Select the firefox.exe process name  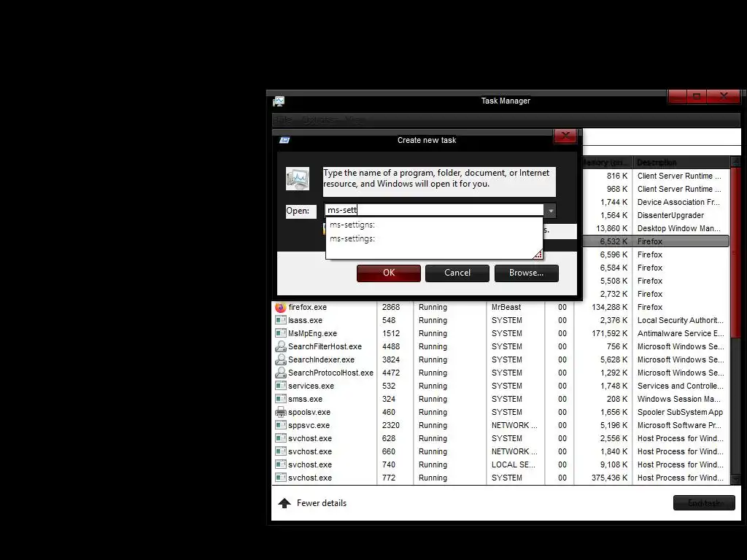[x=307, y=307]
